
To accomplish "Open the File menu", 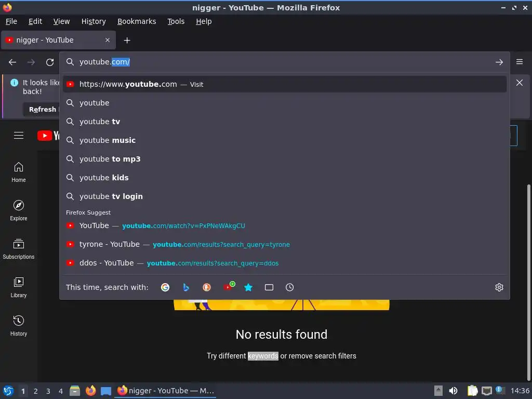I will tap(11, 21).
